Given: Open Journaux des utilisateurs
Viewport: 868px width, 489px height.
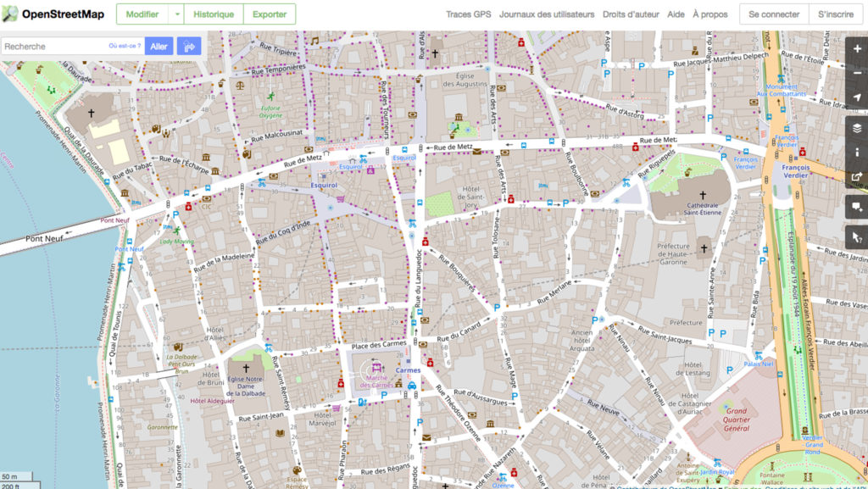Looking at the screenshot, I should click(x=547, y=14).
